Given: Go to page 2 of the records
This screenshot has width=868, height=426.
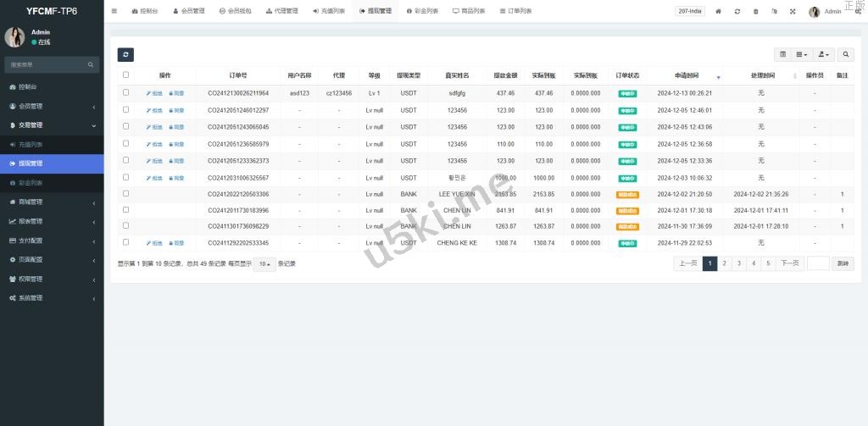Looking at the screenshot, I should (x=724, y=263).
